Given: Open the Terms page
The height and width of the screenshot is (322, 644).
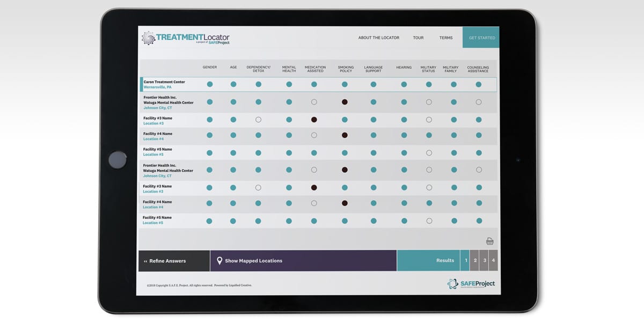Looking at the screenshot, I should pyautogui.click(x=445, y=38).
